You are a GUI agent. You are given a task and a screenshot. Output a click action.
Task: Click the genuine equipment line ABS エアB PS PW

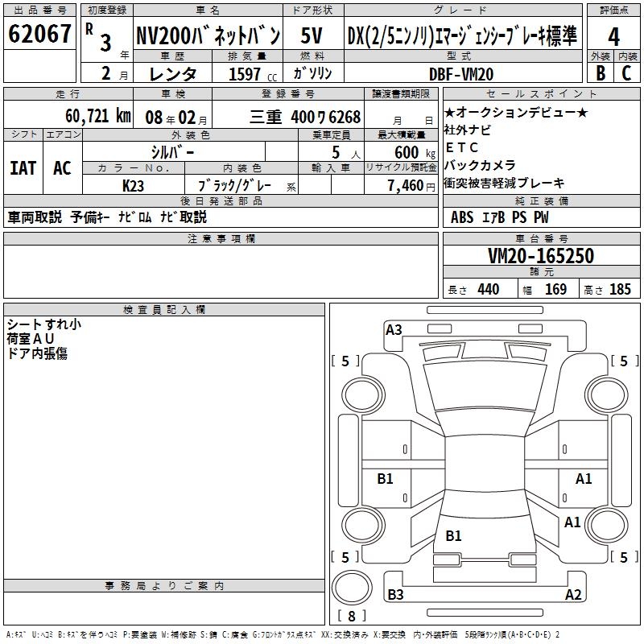point(499,217)
